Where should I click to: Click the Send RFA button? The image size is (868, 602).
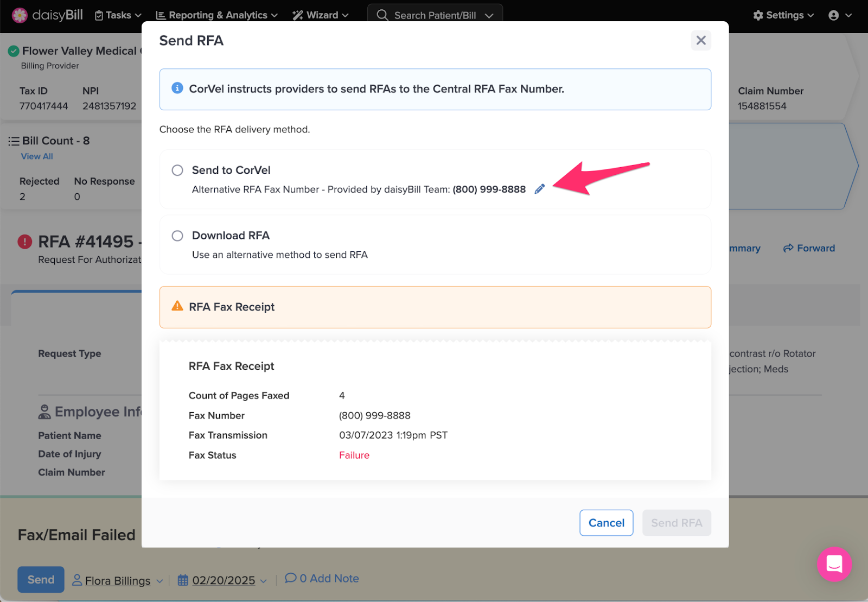[676, 523]
